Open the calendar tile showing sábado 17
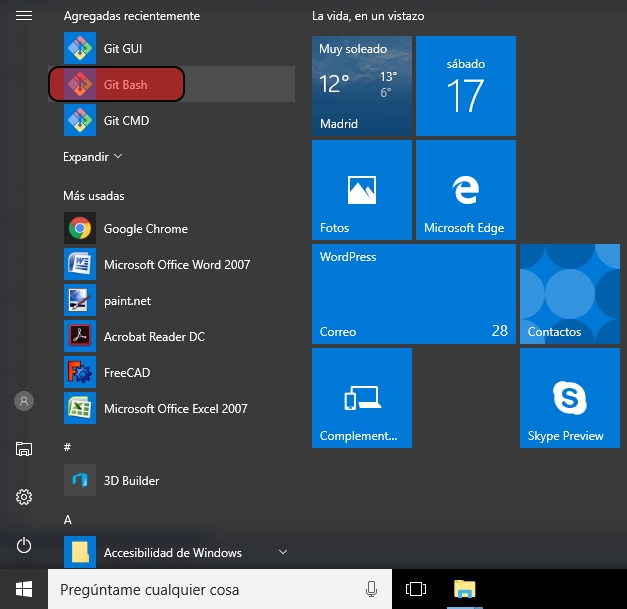 (466, 86)
